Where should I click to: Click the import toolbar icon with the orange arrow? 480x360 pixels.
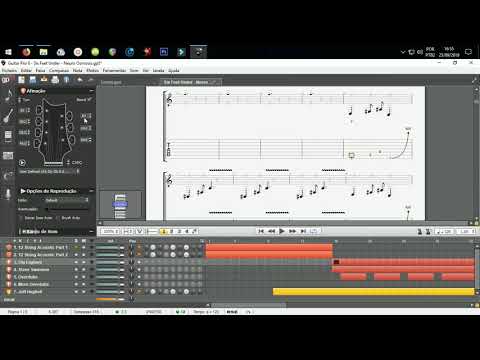point(44,80)
